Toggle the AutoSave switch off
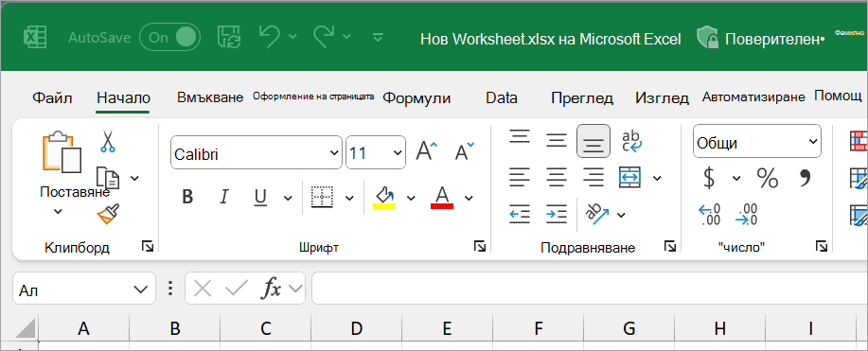Screen dimensions: 868x351 (x=169, y=38)
